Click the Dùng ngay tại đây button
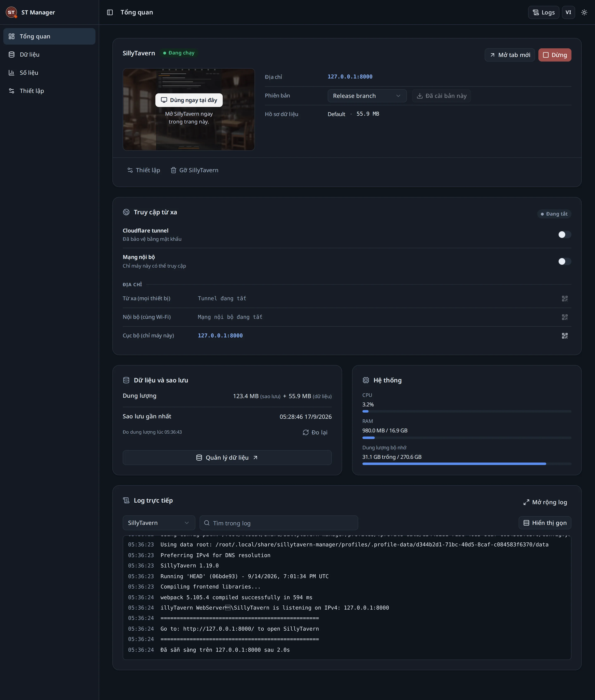595x700 pixels. coord(189,100)
